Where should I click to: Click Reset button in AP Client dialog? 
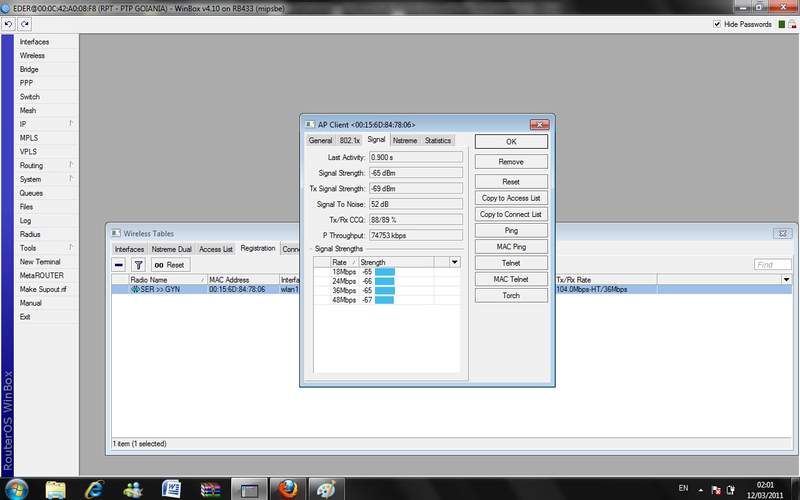[x=511, y=182]
